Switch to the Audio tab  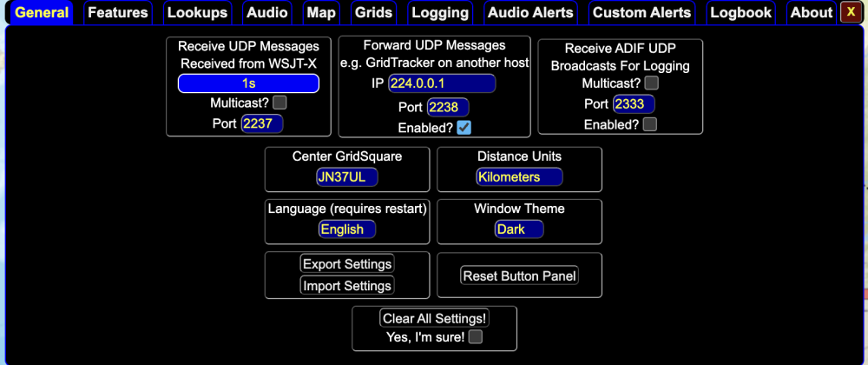(267, 13)
